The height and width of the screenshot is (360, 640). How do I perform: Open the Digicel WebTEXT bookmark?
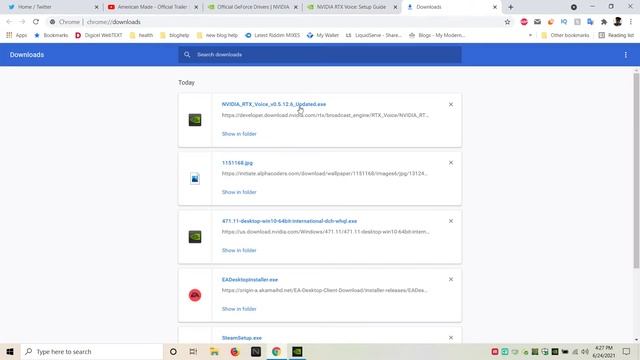pos(98,35)
